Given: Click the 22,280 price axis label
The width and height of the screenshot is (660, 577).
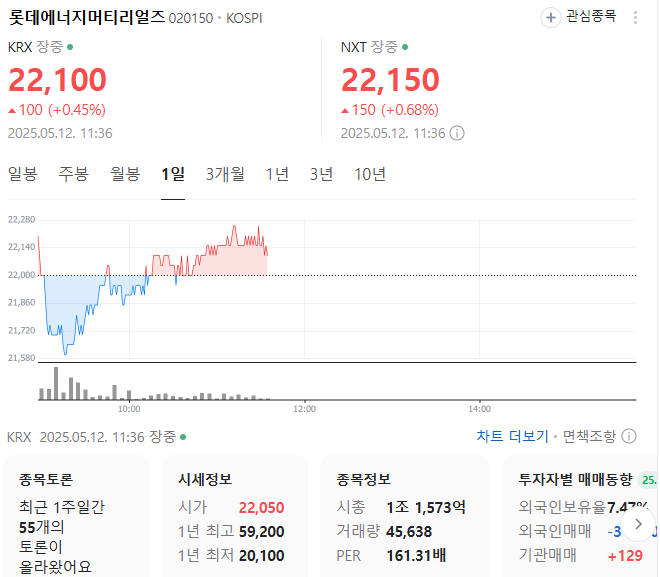Looking at the screenshot, I should [x=21, y=219].
